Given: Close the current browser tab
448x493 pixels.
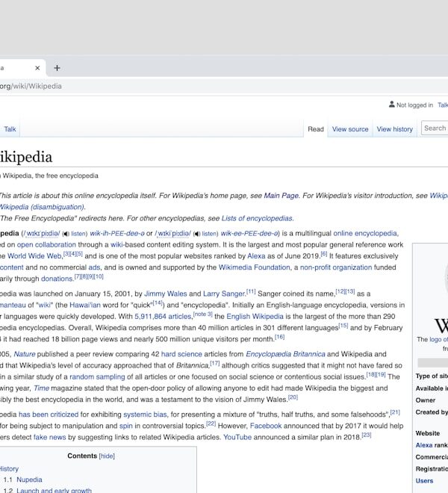Looking at the screenshot, I should (36, 68).
